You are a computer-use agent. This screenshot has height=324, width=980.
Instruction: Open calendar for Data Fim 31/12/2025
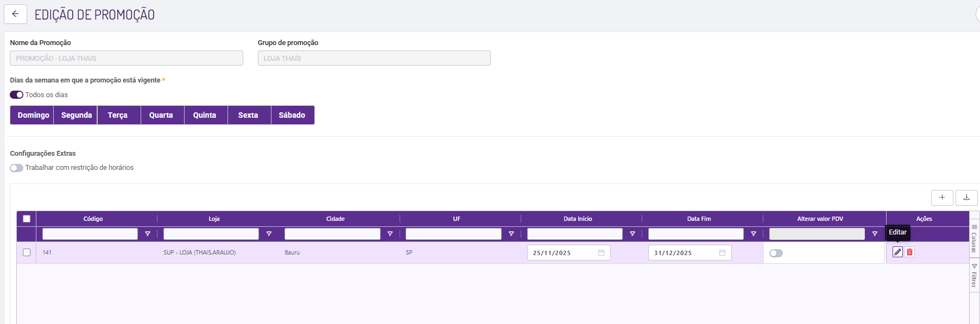tap(722, 253)
